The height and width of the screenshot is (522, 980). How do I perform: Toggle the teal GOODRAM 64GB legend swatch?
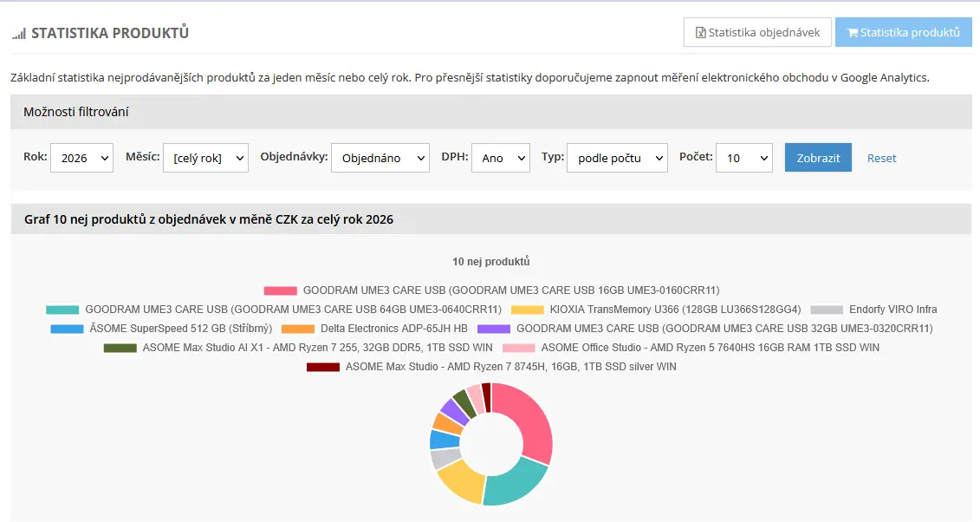click(62, 310)
